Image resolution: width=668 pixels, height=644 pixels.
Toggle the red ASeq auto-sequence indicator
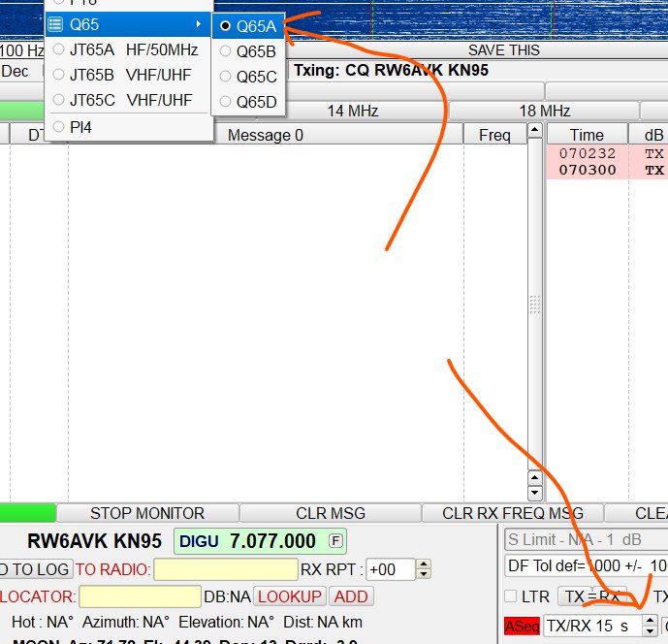[x=522, y=627]
